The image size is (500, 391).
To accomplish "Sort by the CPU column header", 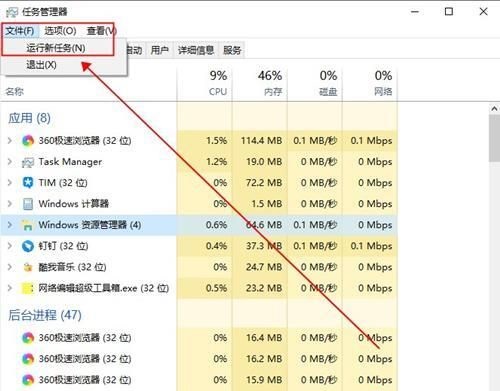I will pyautogui.click(x=205, y=83).
